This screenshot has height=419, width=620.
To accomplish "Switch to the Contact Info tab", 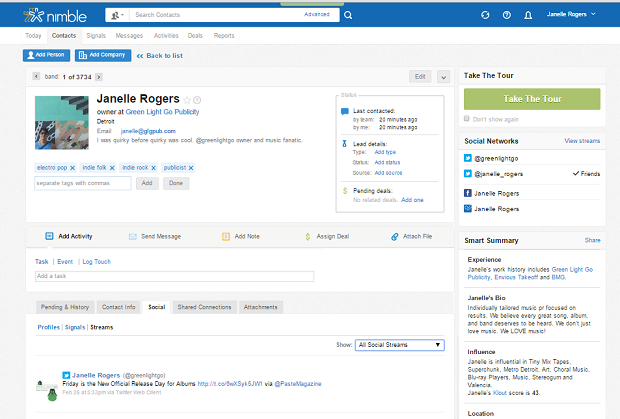I will pyautogui.click(x=119, y=307).
